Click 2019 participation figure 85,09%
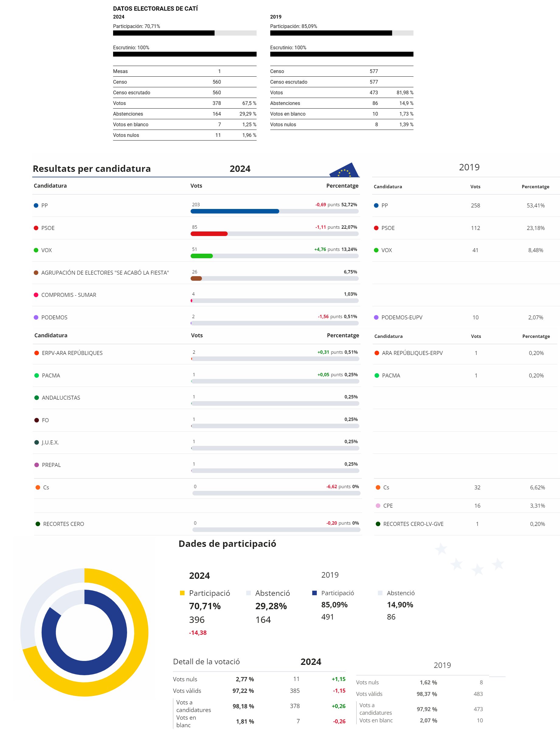560x740 pixels. 334,605
